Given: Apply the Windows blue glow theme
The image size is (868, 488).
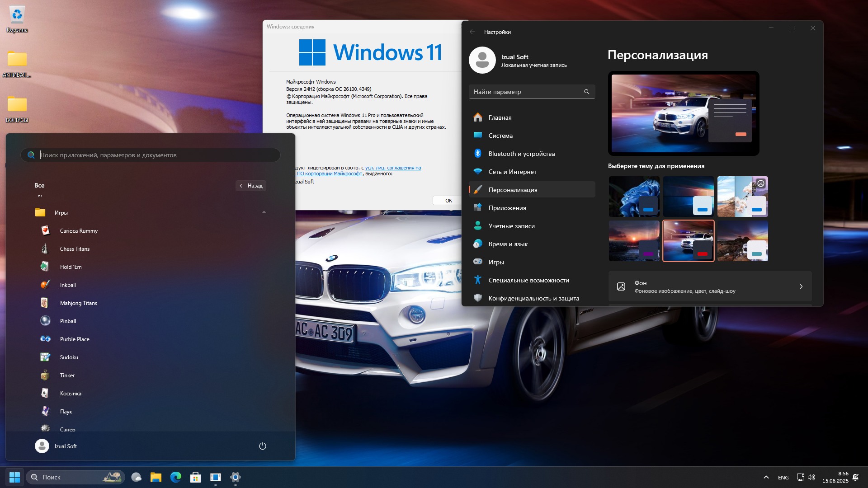Looking at the screenshot, I should click(x=688, y=197).
